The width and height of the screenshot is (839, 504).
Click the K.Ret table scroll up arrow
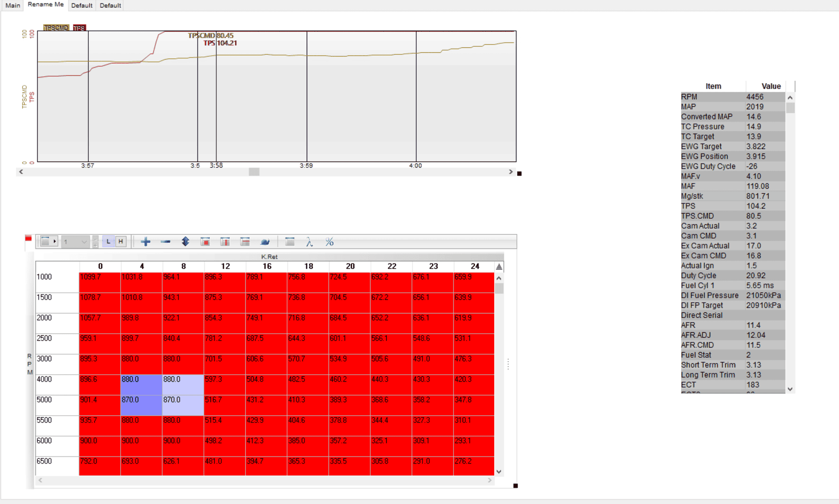(x=499, y=278)
